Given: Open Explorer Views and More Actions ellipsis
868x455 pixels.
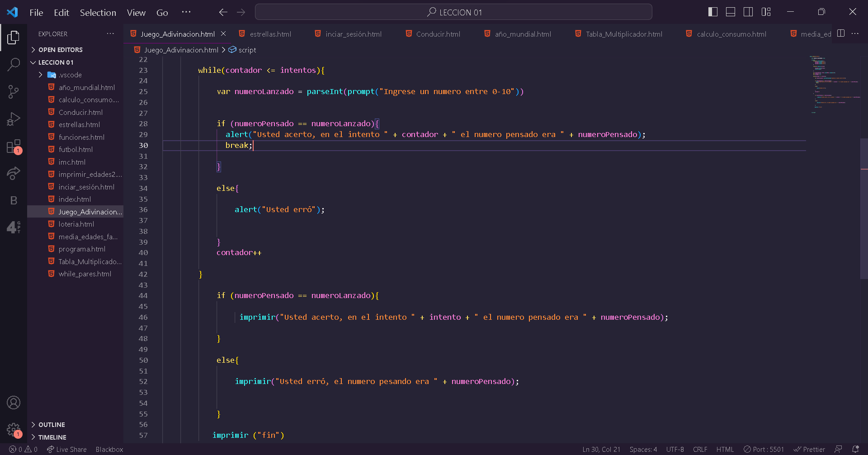Looking at the screenshot, I should coord(110,34).
